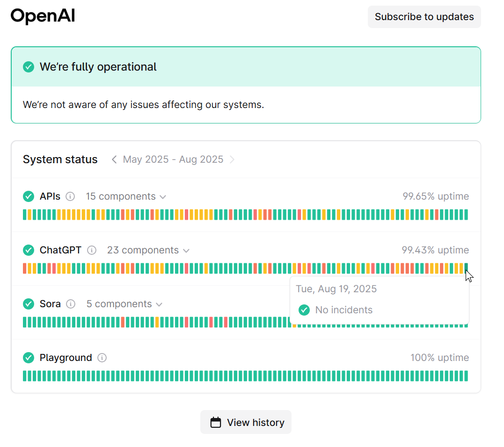Click the calendar icon in View history
This screenshot has height=447, width=504.
[216, 422]
